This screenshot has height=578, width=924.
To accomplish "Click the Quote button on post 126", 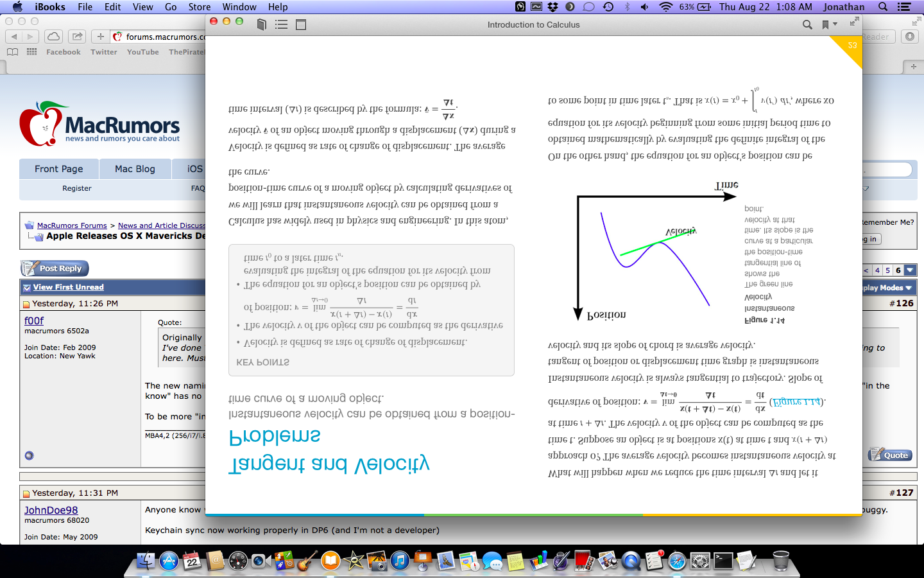I will click(890, 455).
